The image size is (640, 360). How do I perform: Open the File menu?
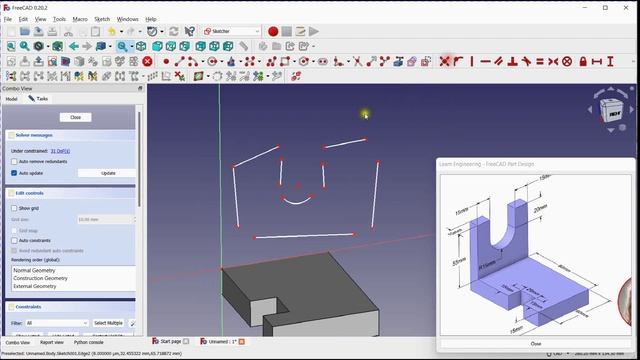tap(8, 19)
